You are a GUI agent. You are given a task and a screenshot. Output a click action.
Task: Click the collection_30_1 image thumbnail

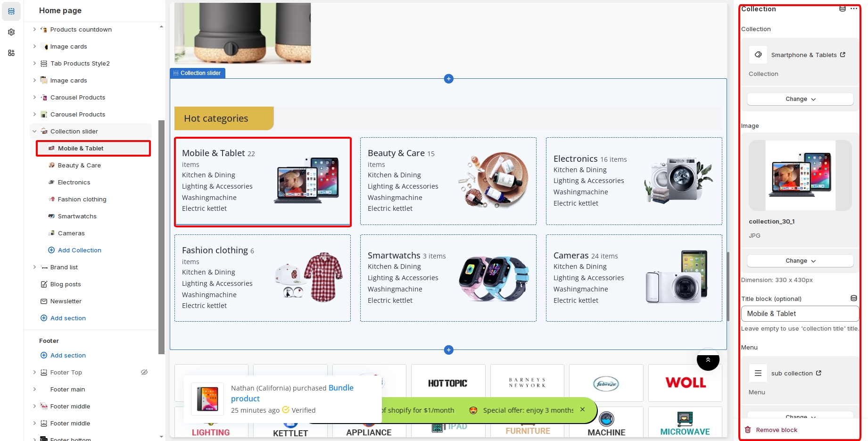pos(800,175)
